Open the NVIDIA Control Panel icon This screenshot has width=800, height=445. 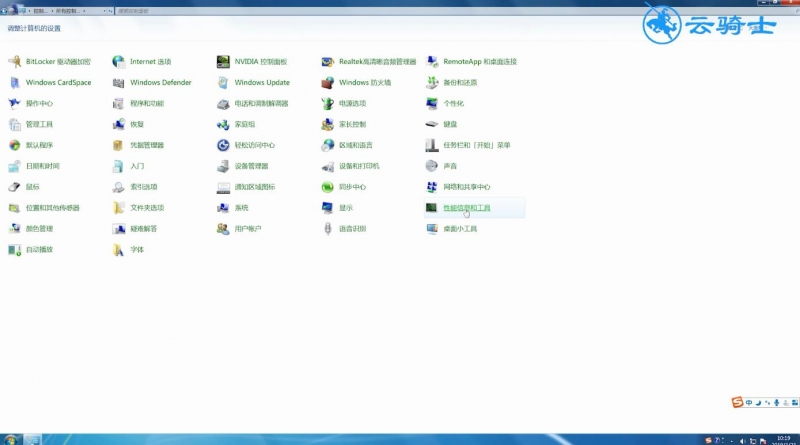click(223, 62)
